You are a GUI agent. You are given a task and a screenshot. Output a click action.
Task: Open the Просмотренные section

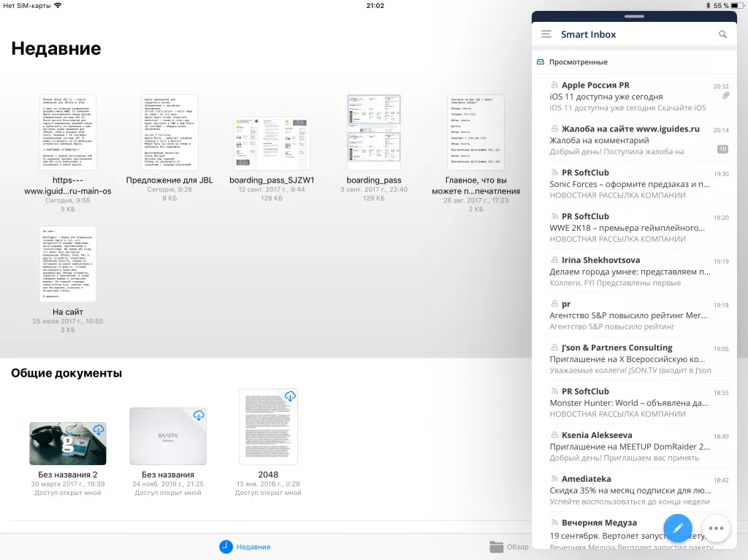coord(577,61)
